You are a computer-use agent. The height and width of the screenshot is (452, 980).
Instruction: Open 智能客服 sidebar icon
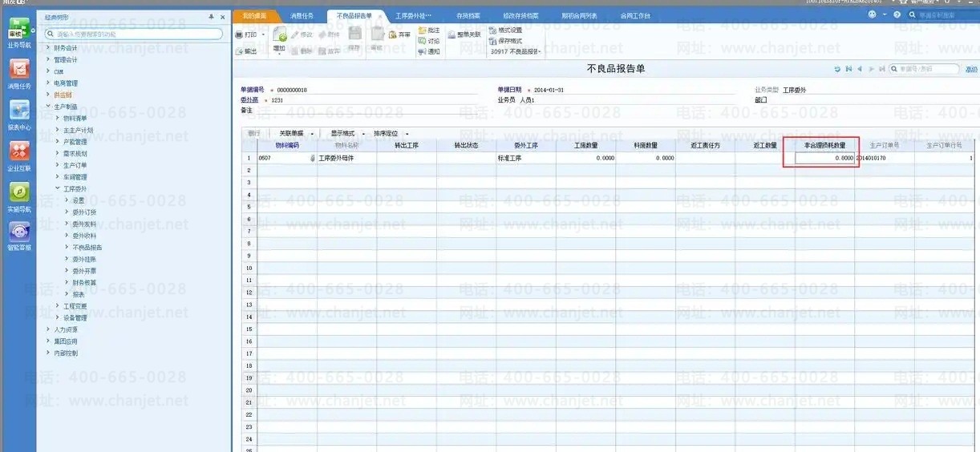(x=19, y=236)
